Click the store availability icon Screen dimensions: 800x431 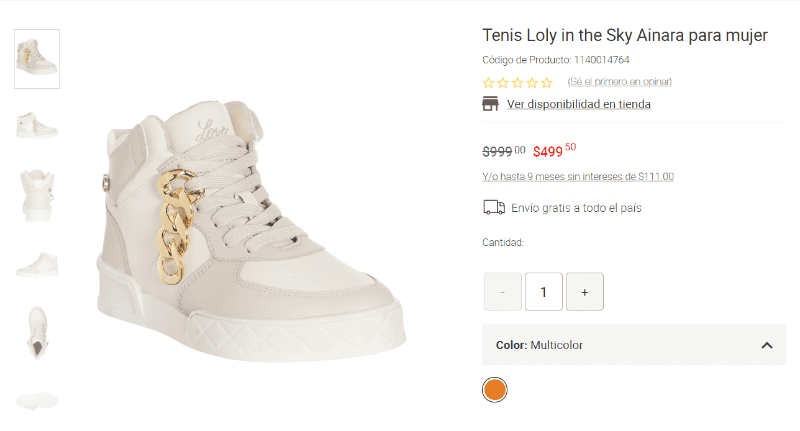pyautogui.click(x=491, y=104)
